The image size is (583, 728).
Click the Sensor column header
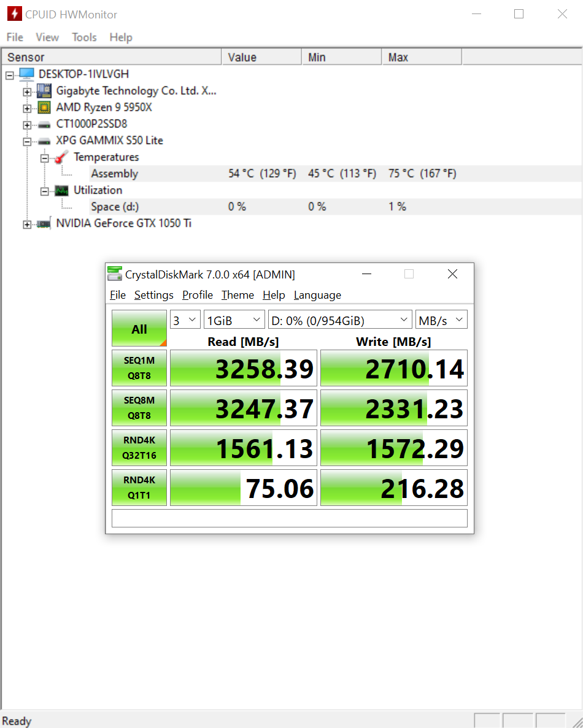pos(112,57)
